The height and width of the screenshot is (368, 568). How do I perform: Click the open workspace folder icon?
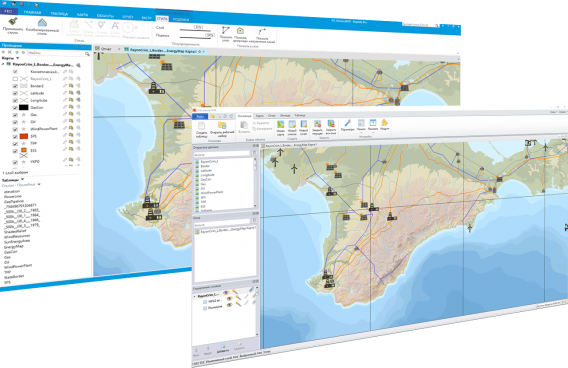[222, 126]
